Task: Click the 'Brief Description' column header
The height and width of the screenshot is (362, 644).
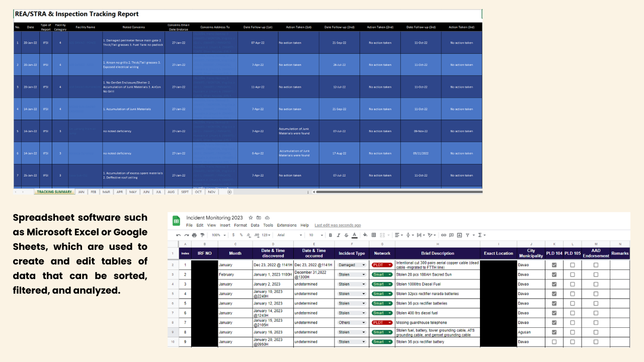Action: click(438, 253)
